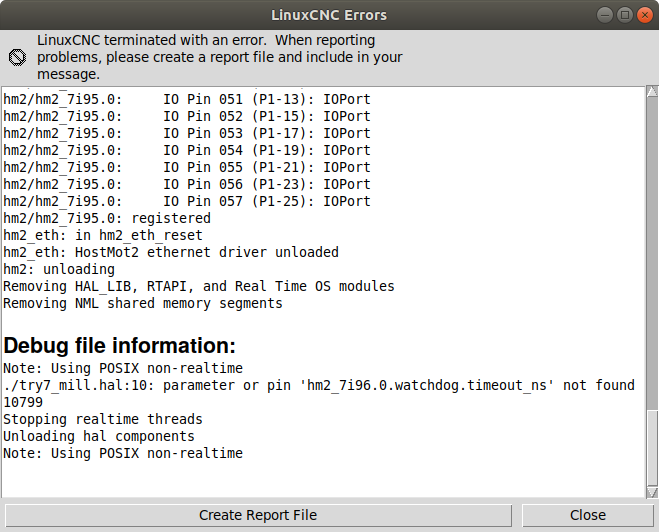Click the 'Debug file information:' heading

click(x=119, y=346)
